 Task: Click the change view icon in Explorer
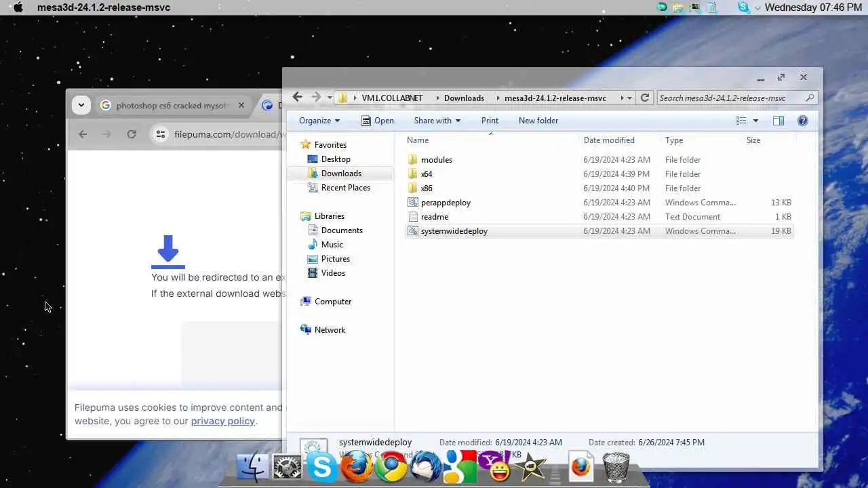[x=741, y=121]
